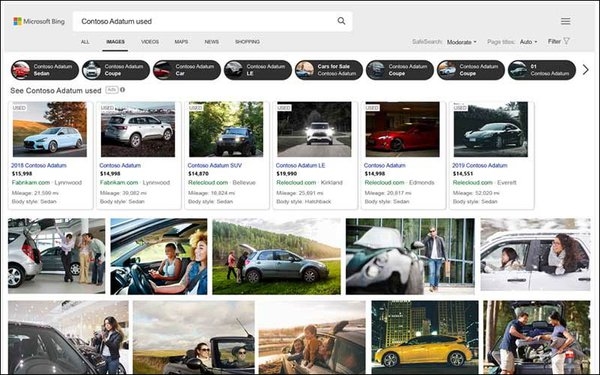Open the 2018 Contoso Adatum listing link
Image resolution: width=600 pixels, height=375 pixels.
(x=39, y=165)
